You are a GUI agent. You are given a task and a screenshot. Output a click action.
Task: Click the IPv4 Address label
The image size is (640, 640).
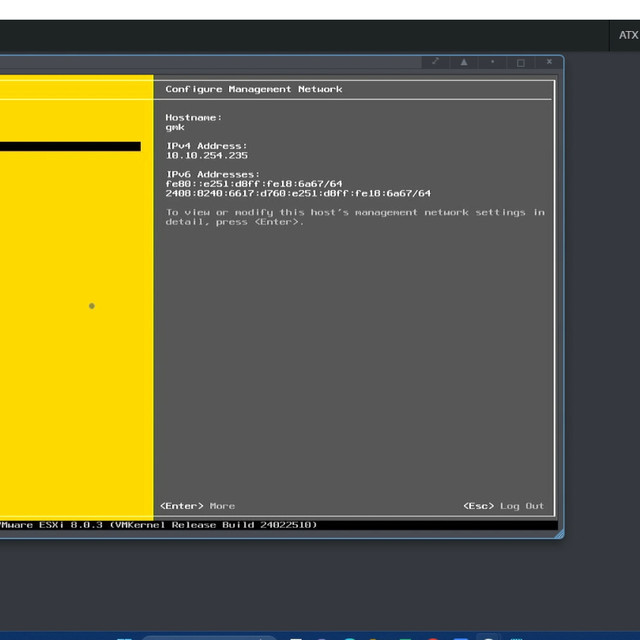(207, 146)
